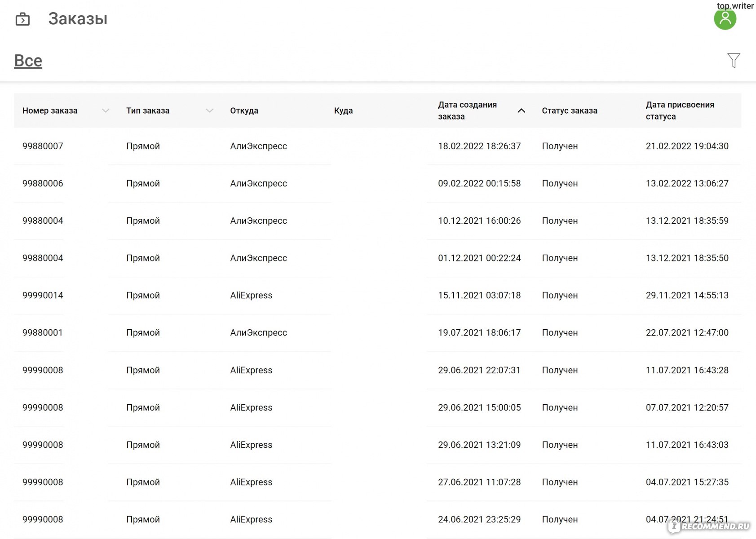Open the filter funnel icon

pyautogui.click(x=734, y=60)
